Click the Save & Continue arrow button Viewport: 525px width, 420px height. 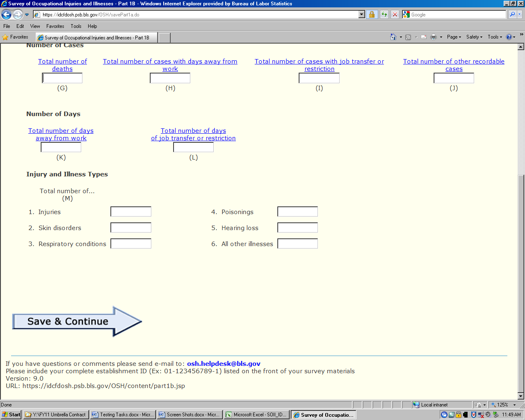click(x=77, y=322)
